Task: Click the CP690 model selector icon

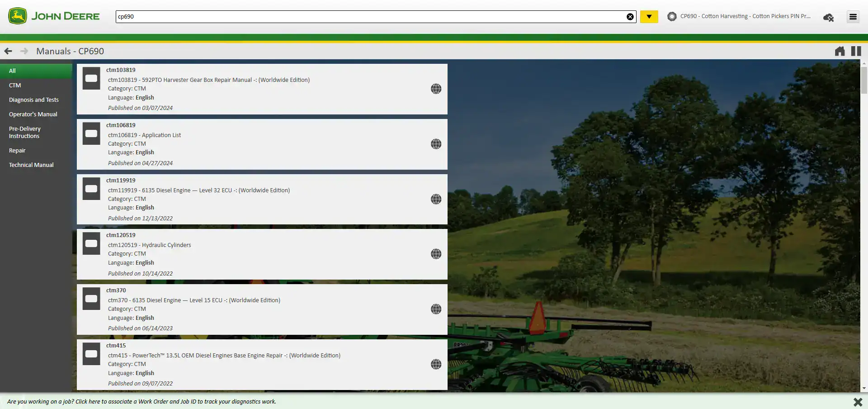Action: tap(672, 16)
